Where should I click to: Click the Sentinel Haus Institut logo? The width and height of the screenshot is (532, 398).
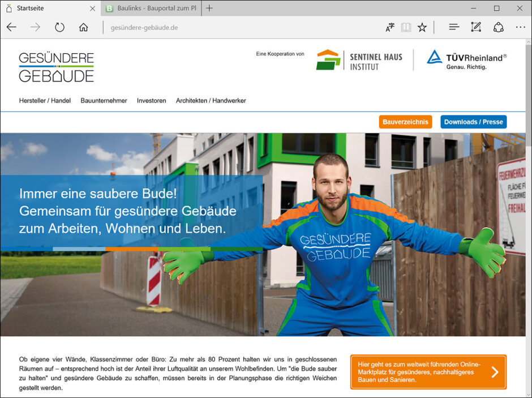coord(359,61)
